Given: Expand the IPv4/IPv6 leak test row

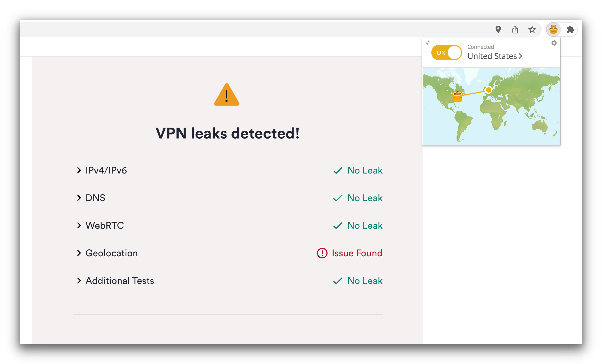Looking at the screenshot, I should pos(79,170).
